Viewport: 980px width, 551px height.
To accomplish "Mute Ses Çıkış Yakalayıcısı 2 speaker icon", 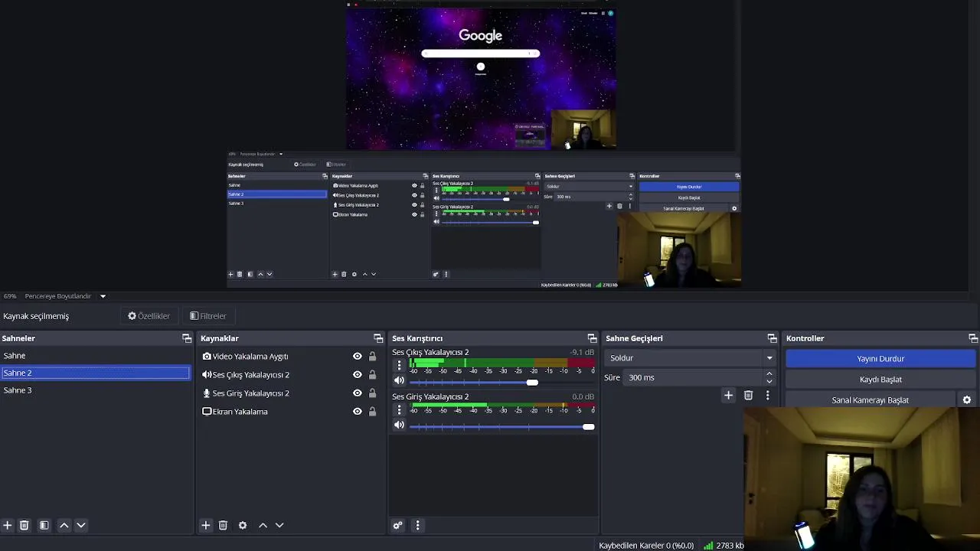I will (399, 380).
